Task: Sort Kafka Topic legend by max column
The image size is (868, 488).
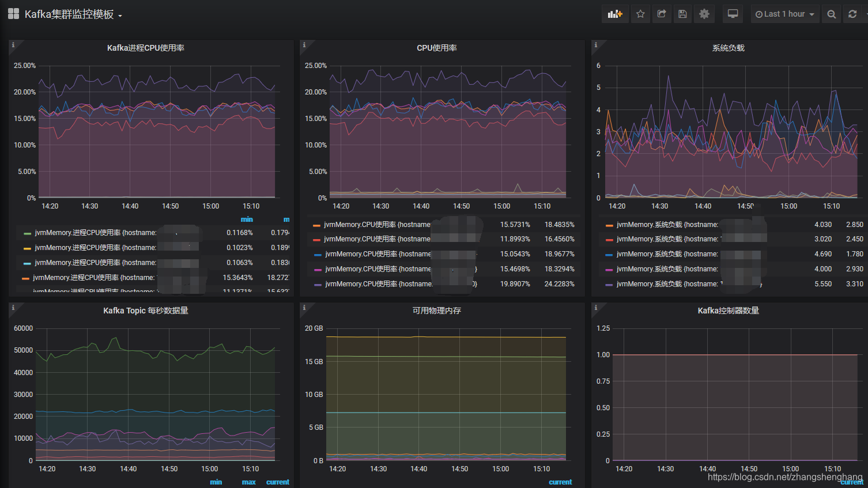Action: [249, 482]
